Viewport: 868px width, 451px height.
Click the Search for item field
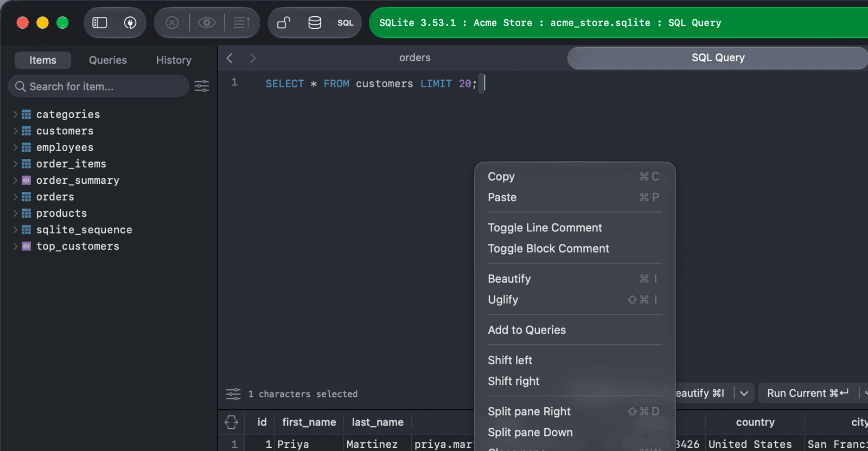pos(99,86)
